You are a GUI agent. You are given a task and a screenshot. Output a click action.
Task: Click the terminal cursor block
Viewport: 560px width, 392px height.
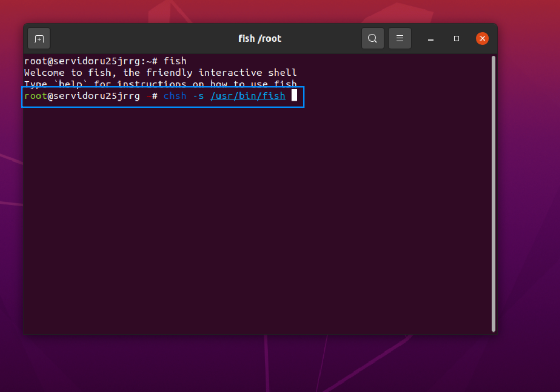point(294,95)
